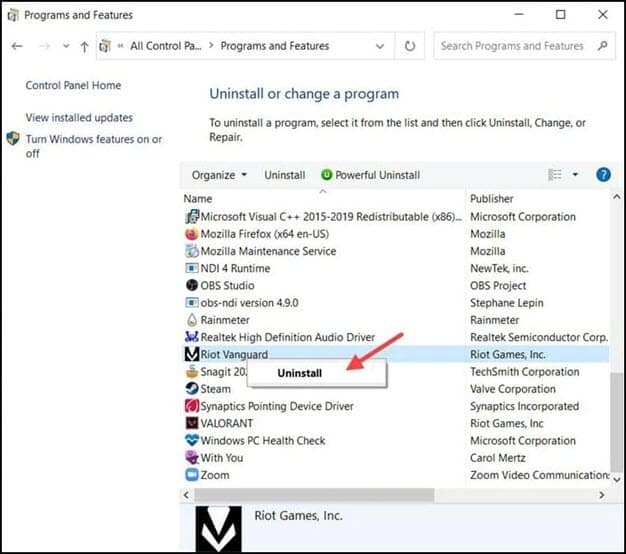The width and height of the screenshot is (626, 554).
Task: Select the VALORANT icon in program list
Action: [192, 423]
